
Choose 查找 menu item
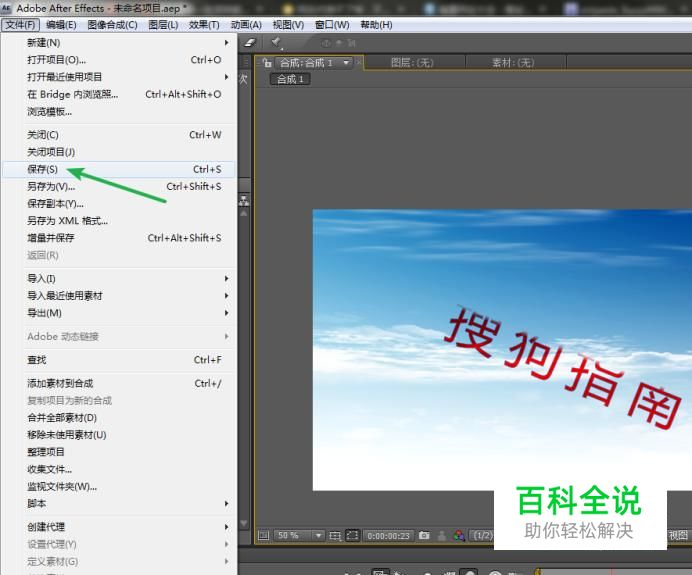pos(119,360)
